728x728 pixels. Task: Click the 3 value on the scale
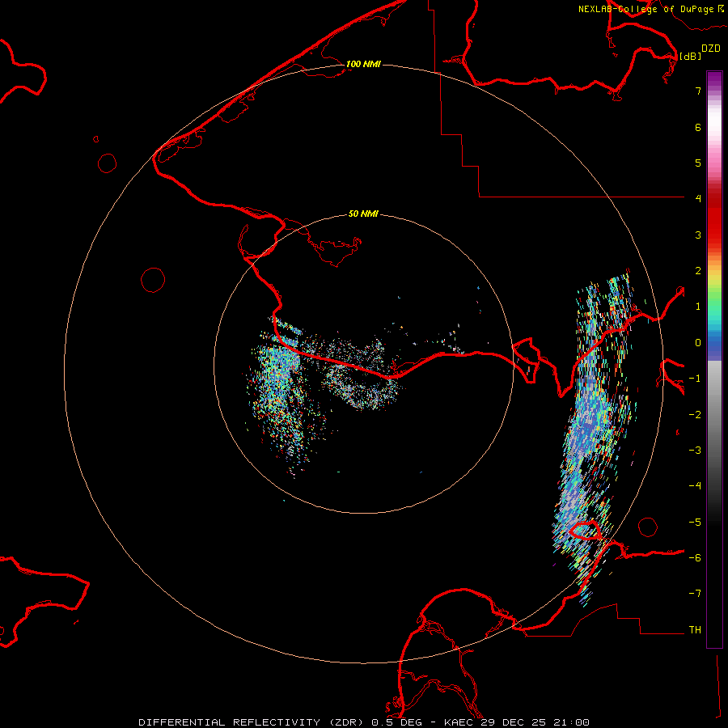698,235
